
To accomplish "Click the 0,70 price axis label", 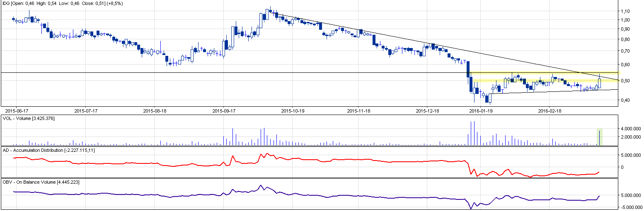I will pyautogui.click(x=626, y=51).
